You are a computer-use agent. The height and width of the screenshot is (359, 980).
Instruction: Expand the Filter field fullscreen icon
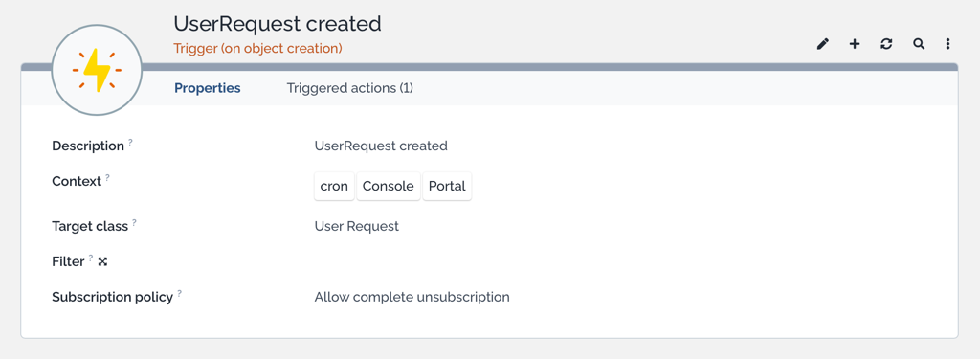tap(103, 261)
